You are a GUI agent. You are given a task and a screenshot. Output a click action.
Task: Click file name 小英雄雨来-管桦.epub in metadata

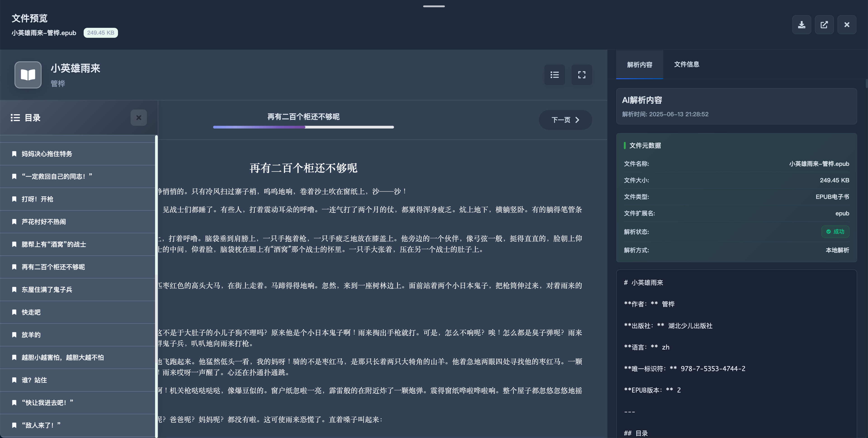pos(819,164)
